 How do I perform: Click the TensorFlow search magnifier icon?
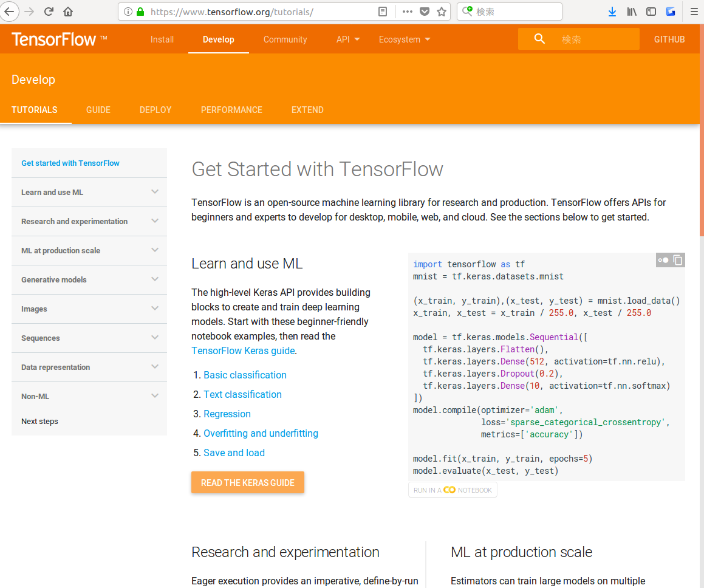click(539, 39)
